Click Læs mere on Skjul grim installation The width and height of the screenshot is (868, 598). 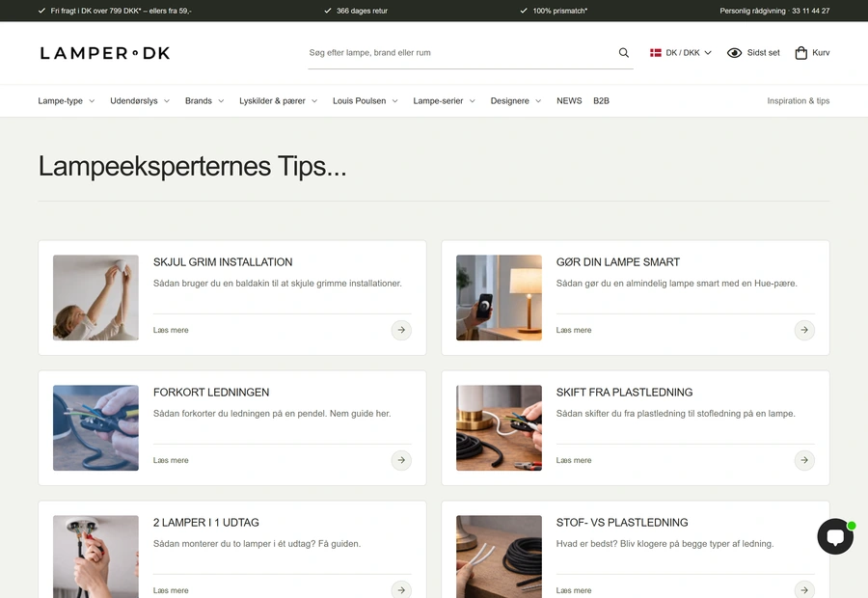(x=171, y=330)
